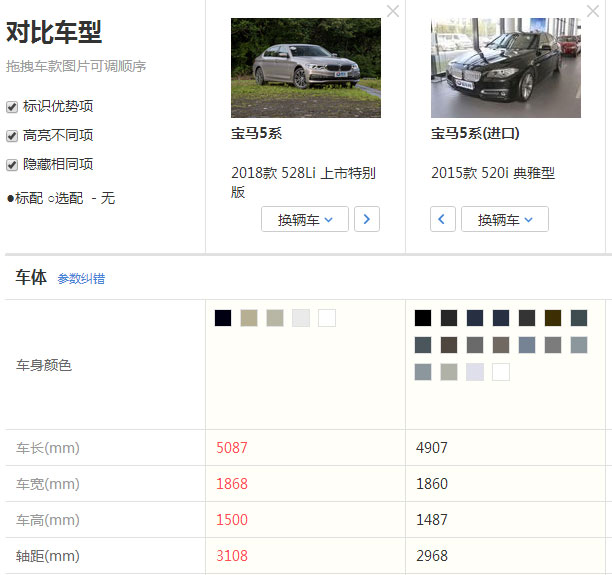Remove the 2015款 520i car from comparison
The width and height of the screenshot is (612, 575).
pyautogui.click(x=592, y=11)
